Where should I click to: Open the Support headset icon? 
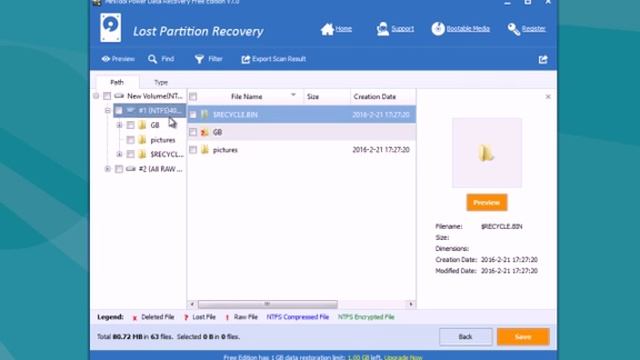[x=382, y=29]
